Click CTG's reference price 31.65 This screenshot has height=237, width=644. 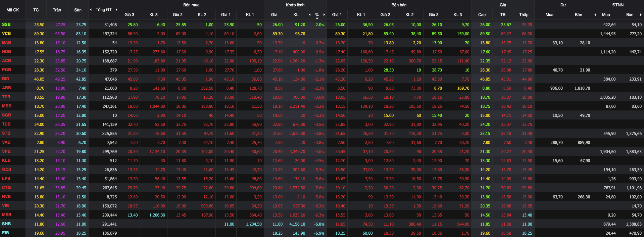coord(39,188)
